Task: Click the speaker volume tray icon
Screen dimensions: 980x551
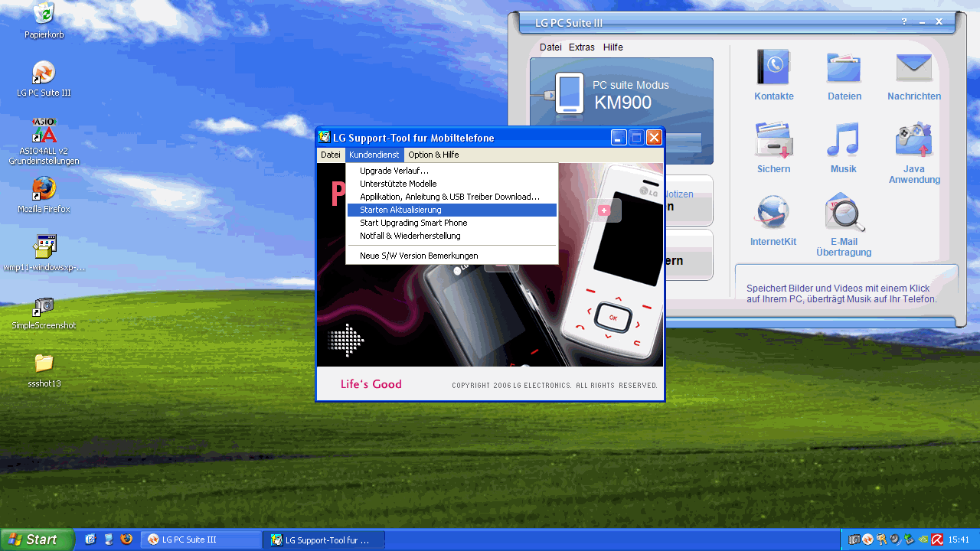Action: coord(895,540)
